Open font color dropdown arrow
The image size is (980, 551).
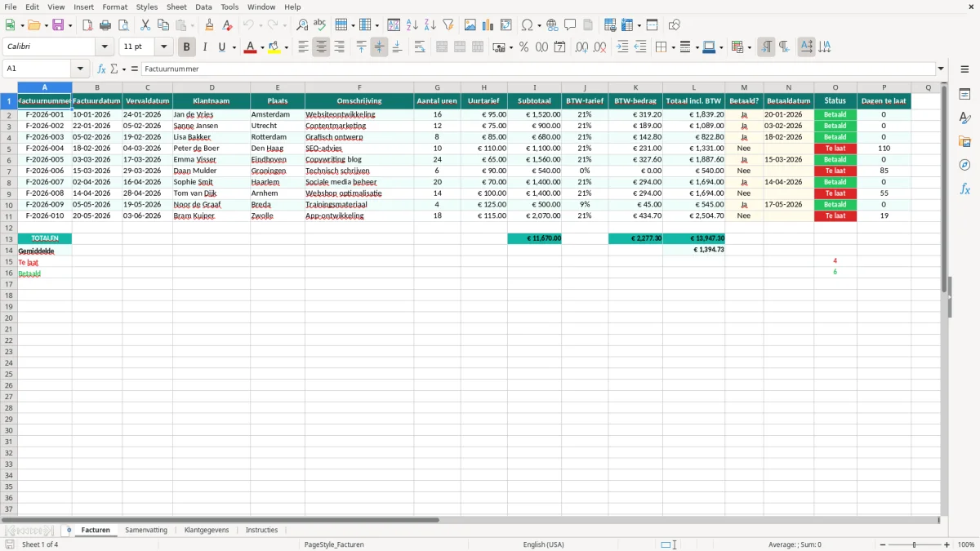[261, 47]
